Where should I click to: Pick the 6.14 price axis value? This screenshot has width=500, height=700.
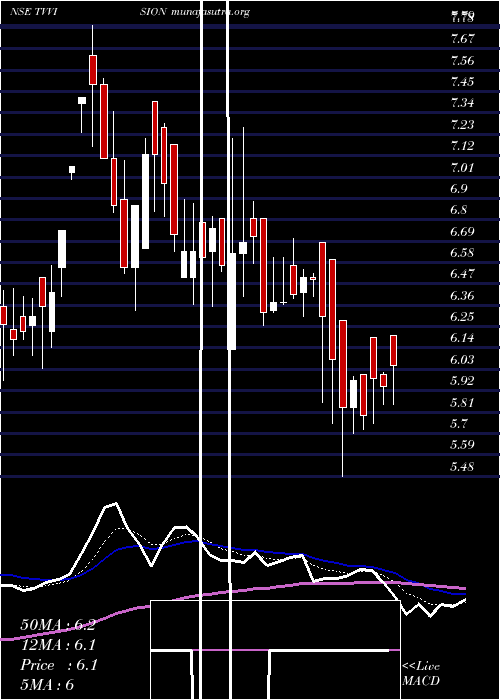click(x=462, y=338)
